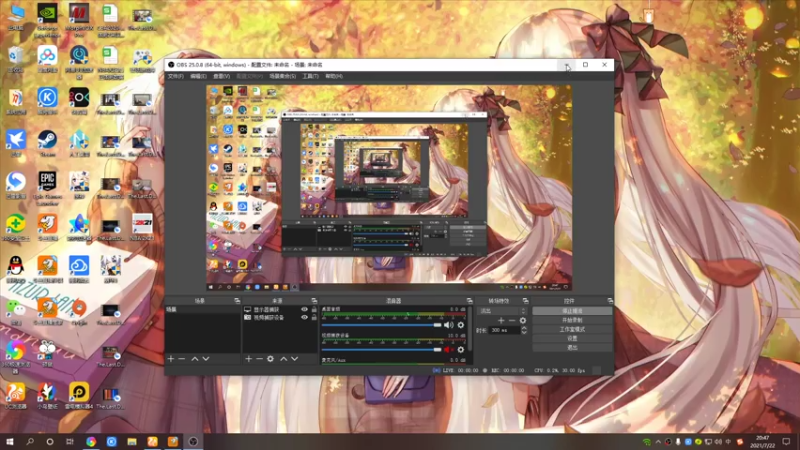Viewport: 800px width, 450px height.
Task: Open Settings button in Controls panel
Action: (x=572, y=338)
